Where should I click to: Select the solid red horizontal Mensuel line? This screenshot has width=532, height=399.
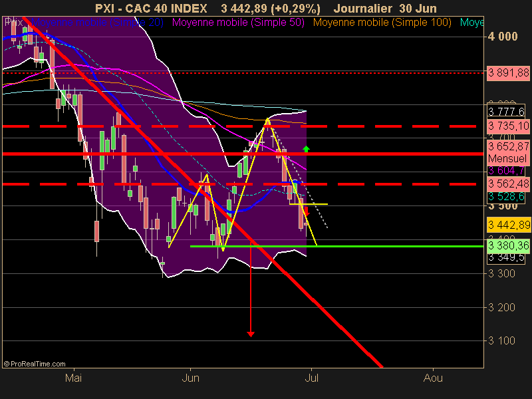(243, 154)
